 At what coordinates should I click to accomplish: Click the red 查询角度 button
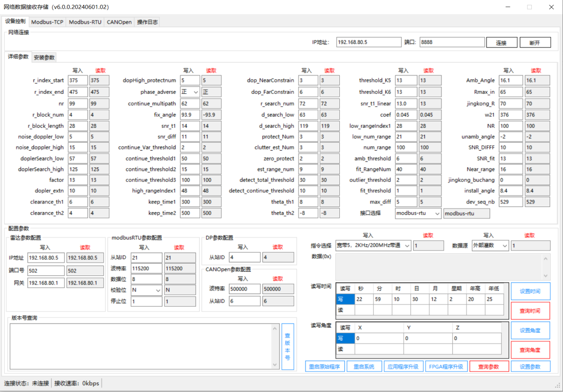click(530, 350)
